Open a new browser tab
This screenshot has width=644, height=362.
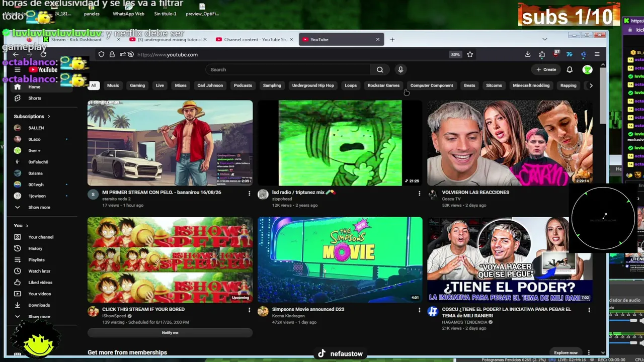pyautogui.click(x=392, y=39)
